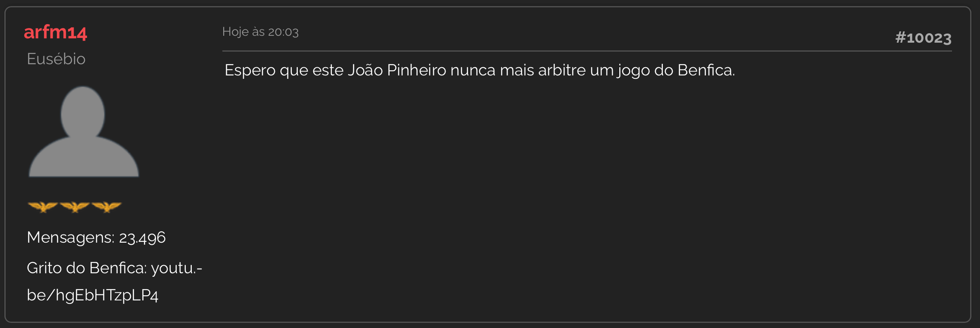Click the word Espero starting the post
980x328 pixels.
pos(250,71)
